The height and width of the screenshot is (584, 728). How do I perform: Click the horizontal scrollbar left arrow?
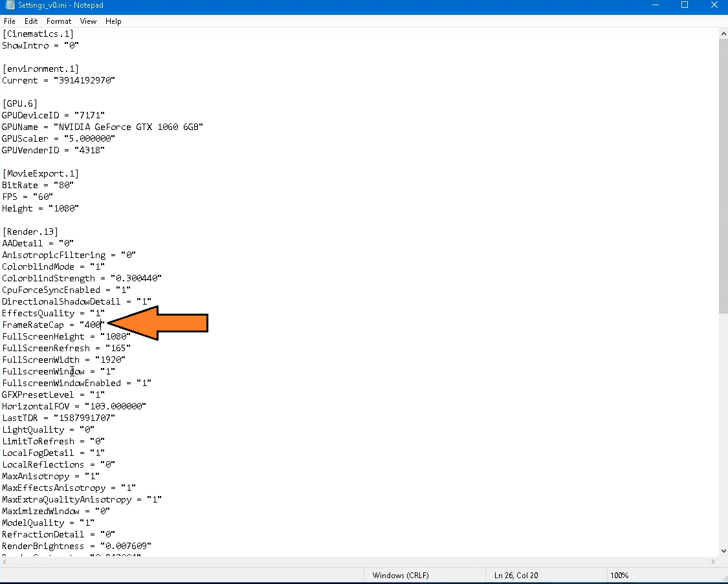coord(5,562)
